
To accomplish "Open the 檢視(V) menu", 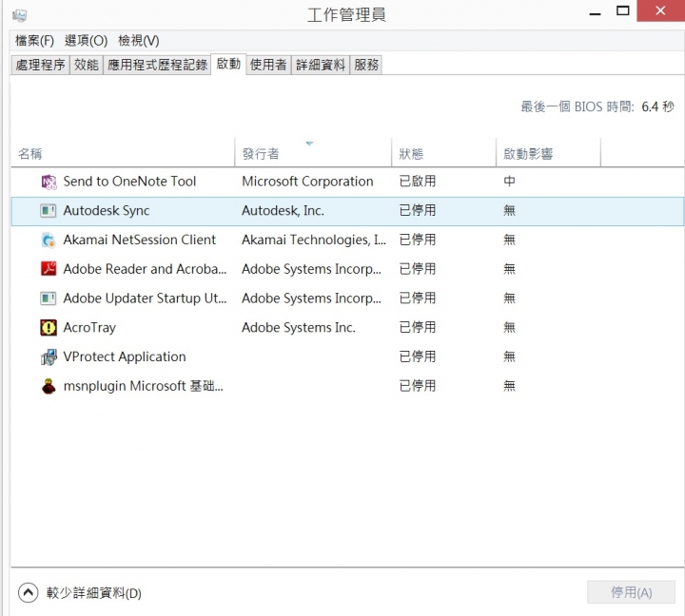I will (139, 41).
